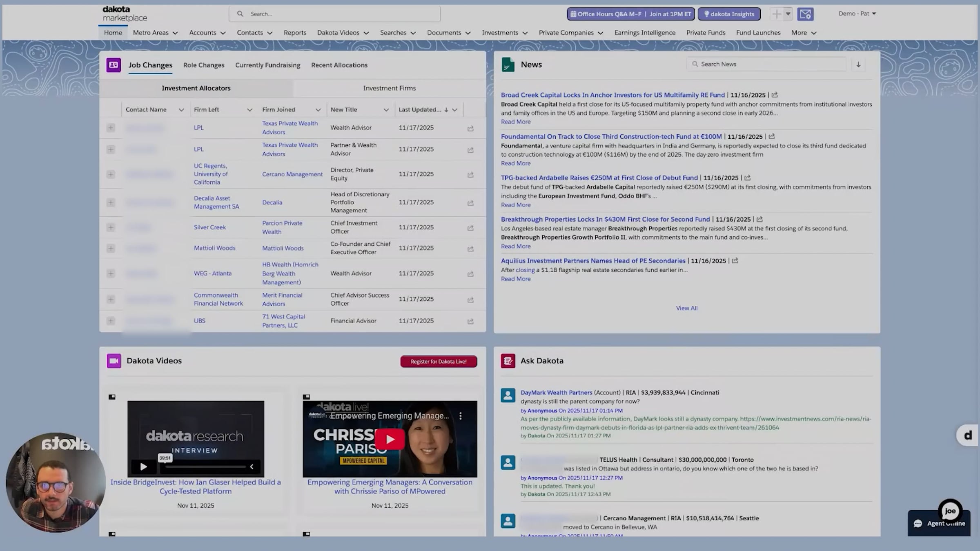Viewport: 980px width, 551px height.
Task: Click the News sort down-arrow icon
Action: [858, 64]
